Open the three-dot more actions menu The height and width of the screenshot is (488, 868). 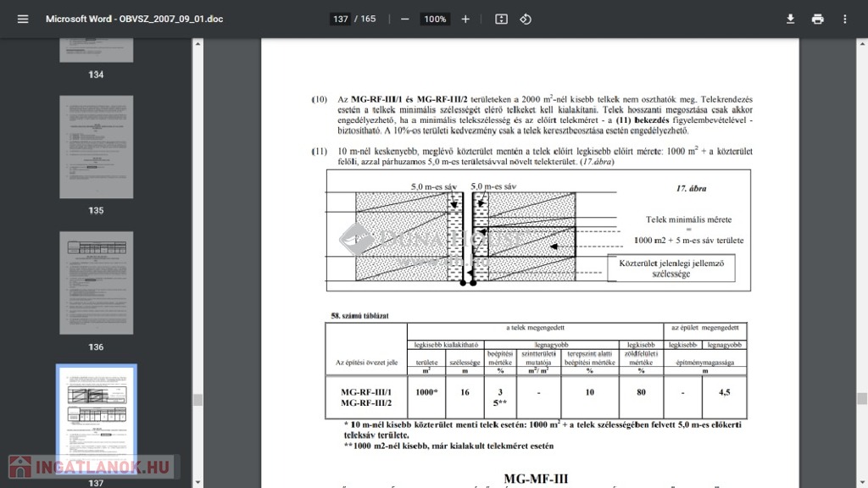(x=844, y=19)
